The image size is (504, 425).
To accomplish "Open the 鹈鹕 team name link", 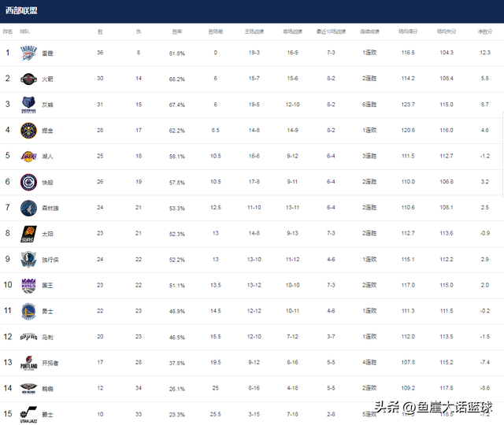I will 47,389.
